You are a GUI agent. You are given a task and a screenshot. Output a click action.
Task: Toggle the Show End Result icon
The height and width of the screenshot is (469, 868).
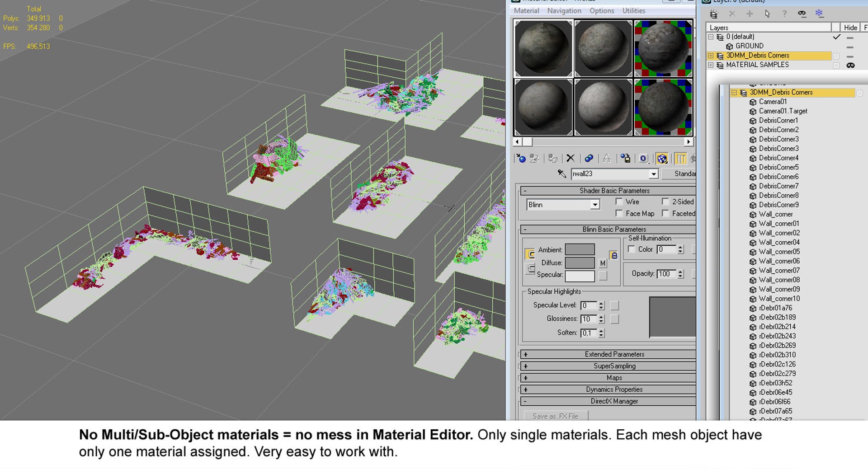(x=680, y=158)
